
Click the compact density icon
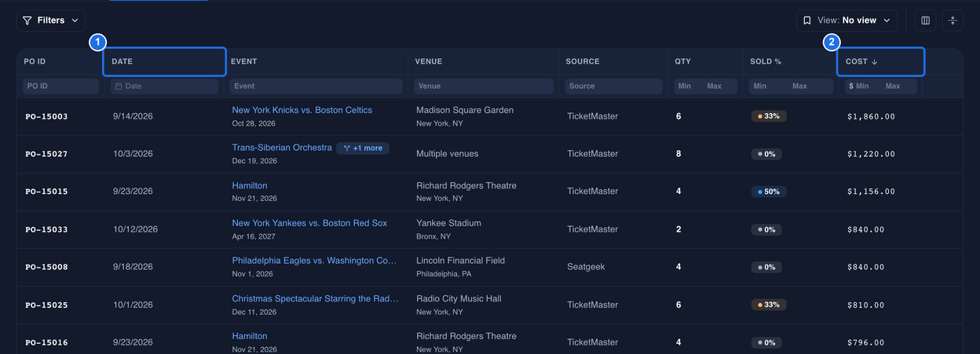point(953,20)
